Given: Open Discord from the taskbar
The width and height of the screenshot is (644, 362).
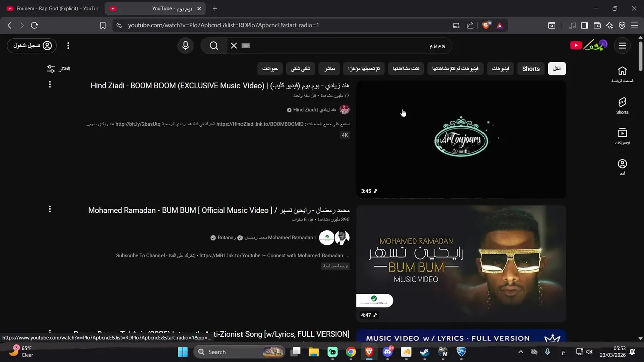Looking at the screenshot, I should (388, 352).
